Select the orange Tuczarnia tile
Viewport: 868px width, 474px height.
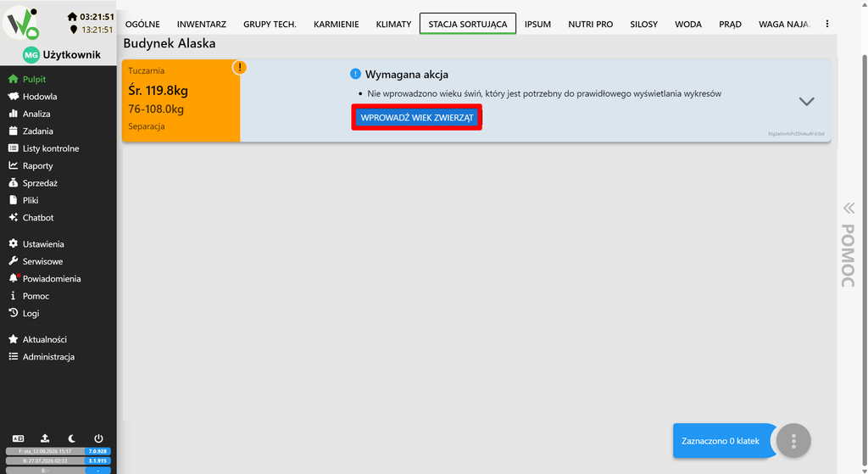[x=181, y=101]
